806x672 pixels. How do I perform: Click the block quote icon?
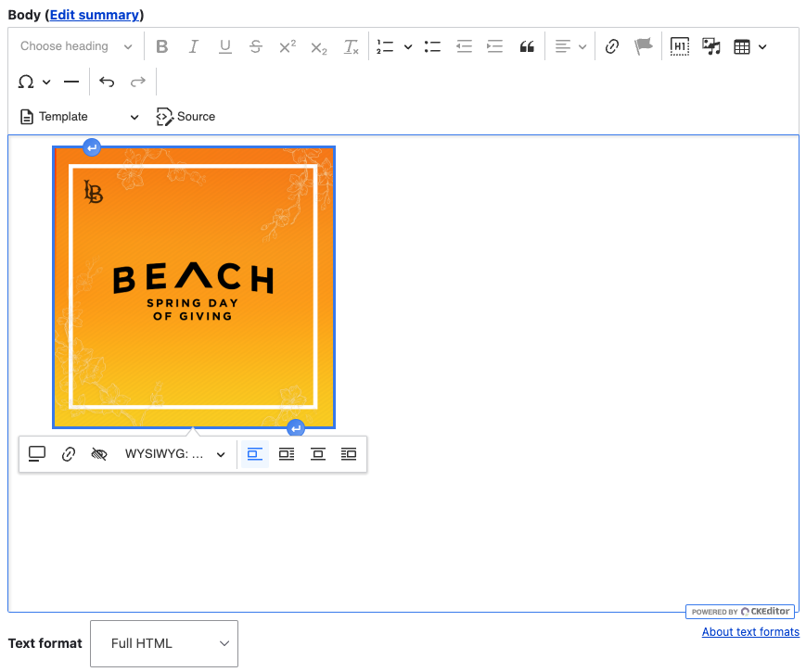(527, 46)
